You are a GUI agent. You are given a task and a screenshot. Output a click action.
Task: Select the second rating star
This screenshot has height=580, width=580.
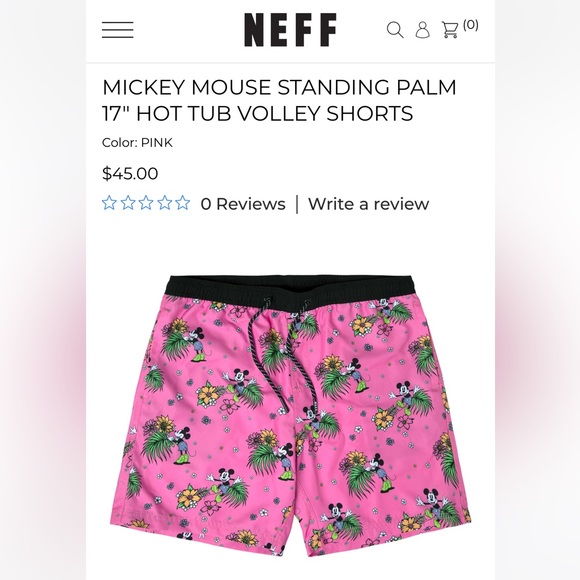tap(128, 203)
